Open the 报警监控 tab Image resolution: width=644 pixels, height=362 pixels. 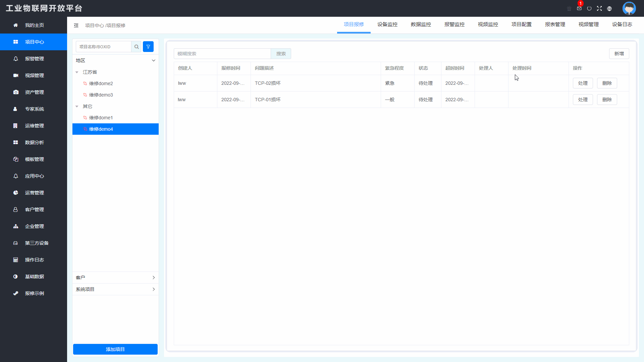coord(454,24)
